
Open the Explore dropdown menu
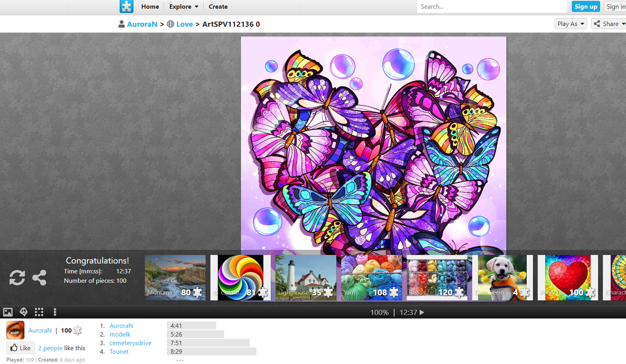pos(184,7)
